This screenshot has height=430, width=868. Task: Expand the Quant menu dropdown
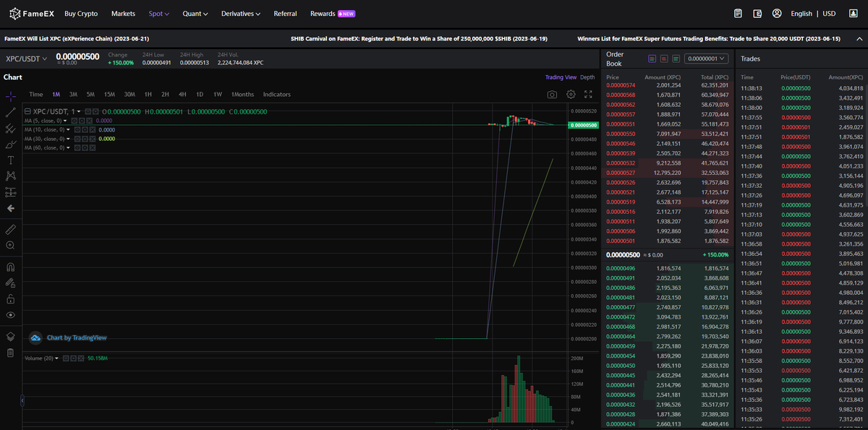click(195, 14)
